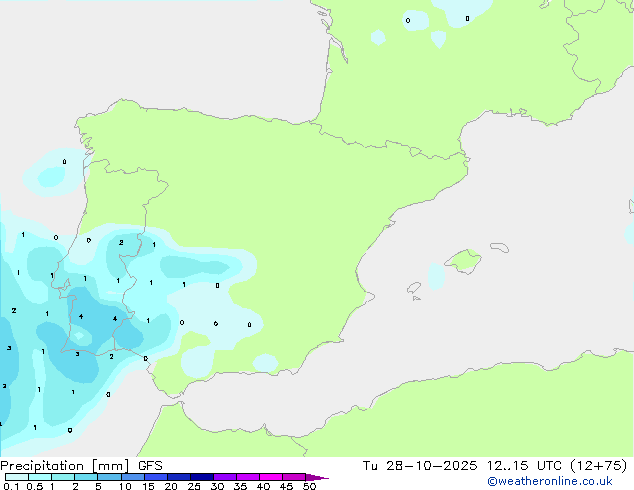Click the legend label '0.1'

pos(11,486)
